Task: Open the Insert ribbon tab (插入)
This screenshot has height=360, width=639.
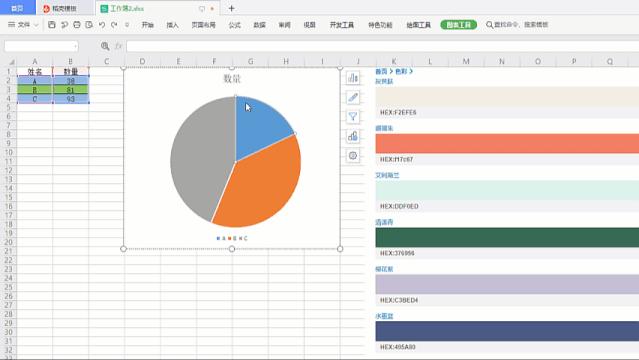Action: tap(172, 25)
